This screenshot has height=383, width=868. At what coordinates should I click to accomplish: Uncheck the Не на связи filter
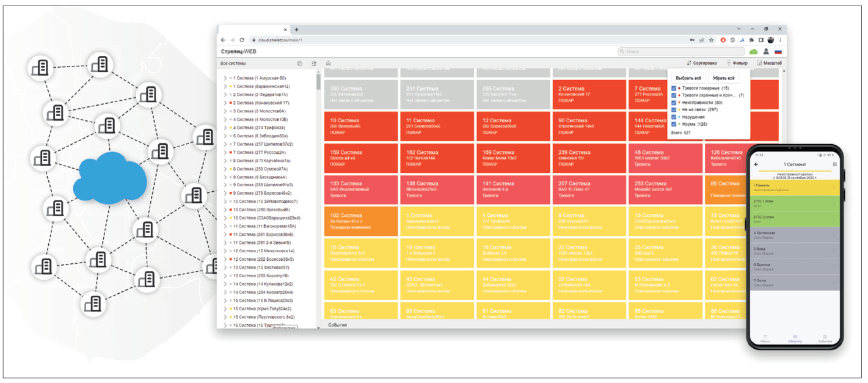tap(674, 110)
